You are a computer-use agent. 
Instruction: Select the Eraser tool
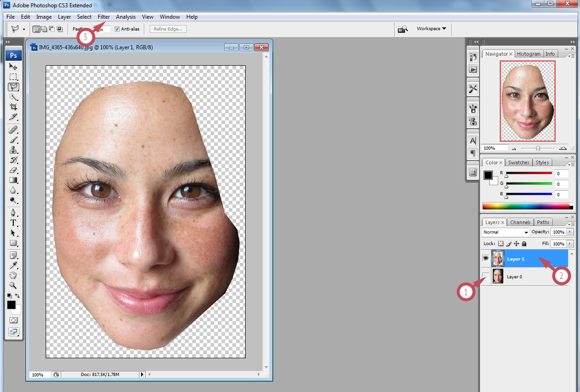13,170
